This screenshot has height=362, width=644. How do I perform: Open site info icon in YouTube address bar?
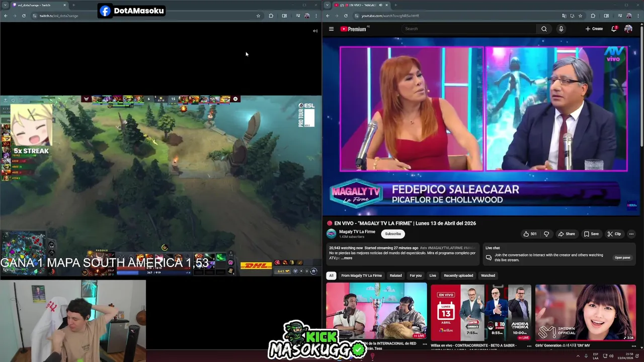click(356, 16)
